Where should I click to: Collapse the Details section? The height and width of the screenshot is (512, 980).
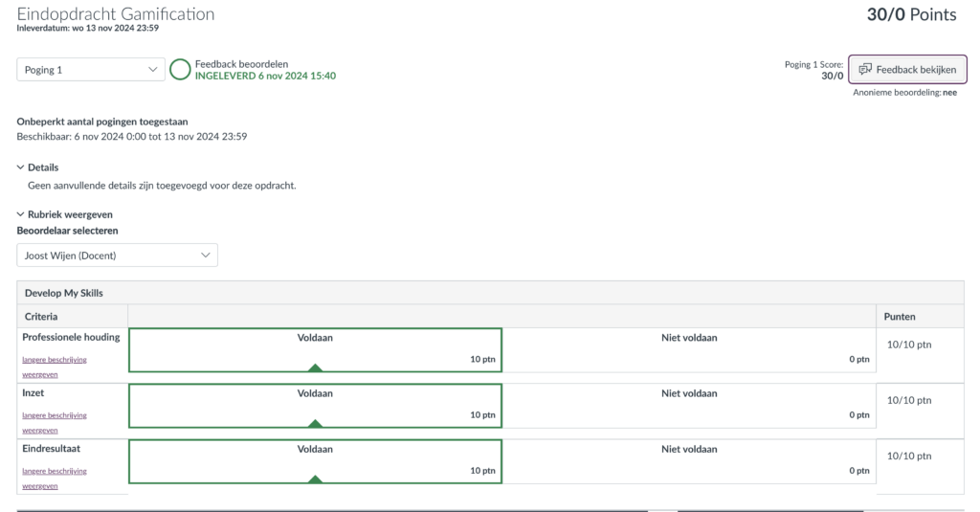click(x=37, y=167)
